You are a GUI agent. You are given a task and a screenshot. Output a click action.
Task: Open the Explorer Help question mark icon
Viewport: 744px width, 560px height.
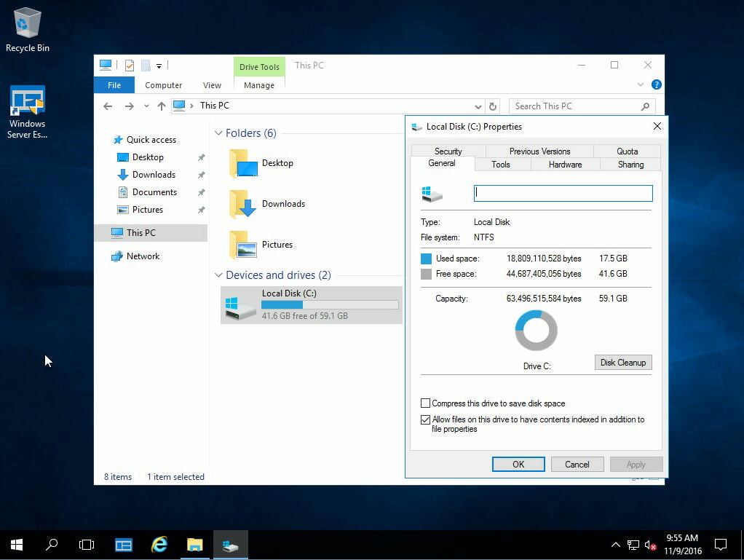pyautogui.click(x=656, y=85)
